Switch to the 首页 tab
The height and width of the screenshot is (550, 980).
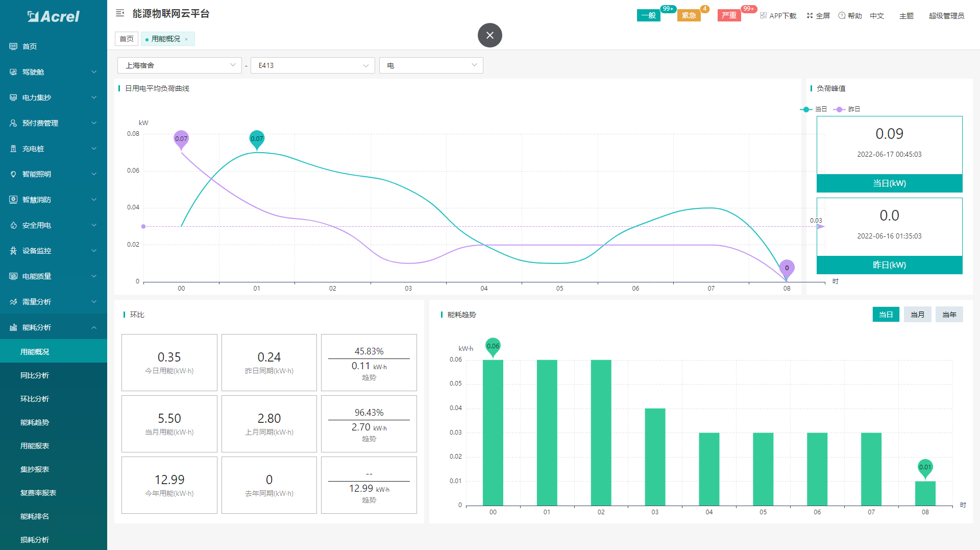tap(127, 39)
